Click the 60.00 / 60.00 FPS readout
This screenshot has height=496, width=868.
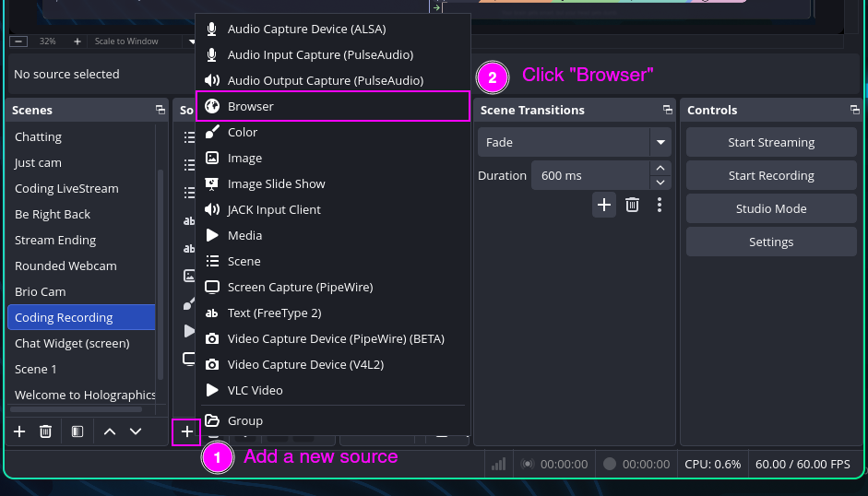[803, 465]
